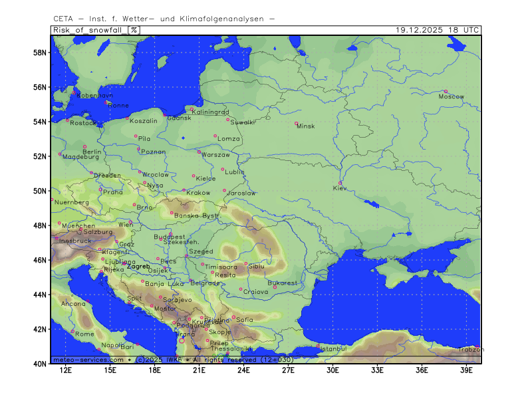
Task: Select the Warszaw marker on the map
Action: (199, 152)
